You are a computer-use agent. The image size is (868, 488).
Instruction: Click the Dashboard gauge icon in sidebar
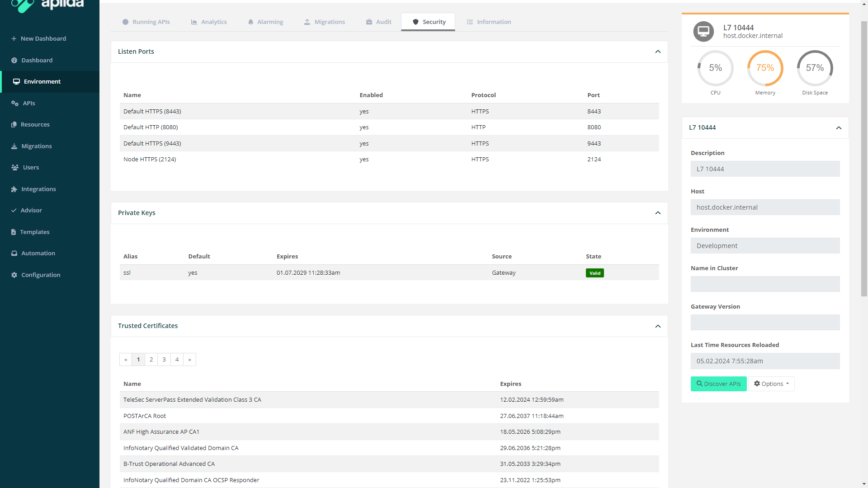click(14, 60)
